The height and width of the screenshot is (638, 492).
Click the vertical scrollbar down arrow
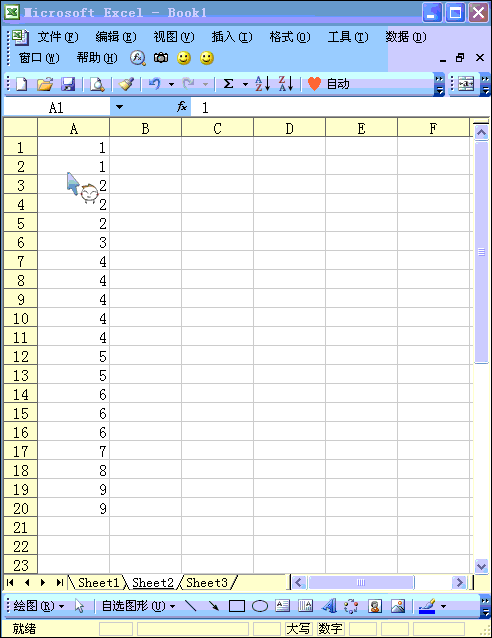(481, 566)
